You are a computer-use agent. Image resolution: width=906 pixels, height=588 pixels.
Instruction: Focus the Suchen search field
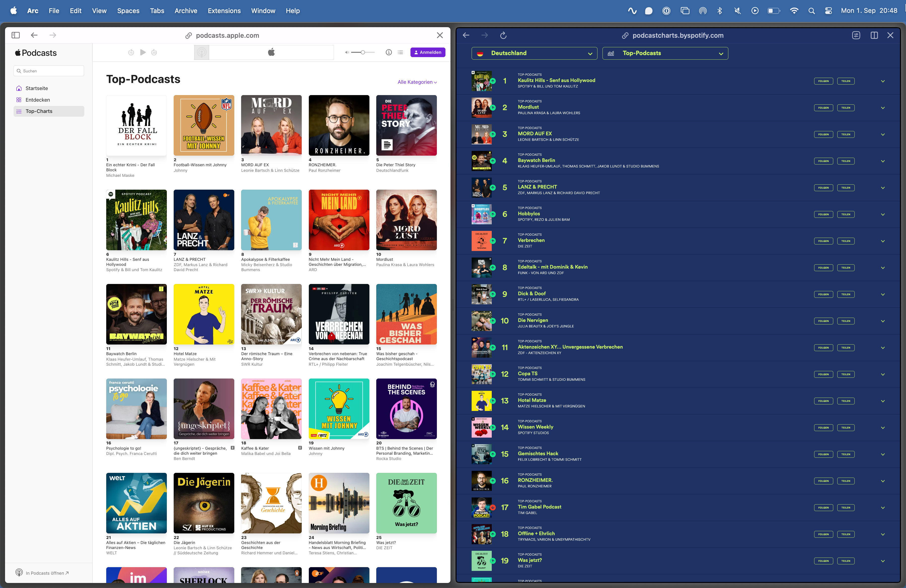coord(49,71)
